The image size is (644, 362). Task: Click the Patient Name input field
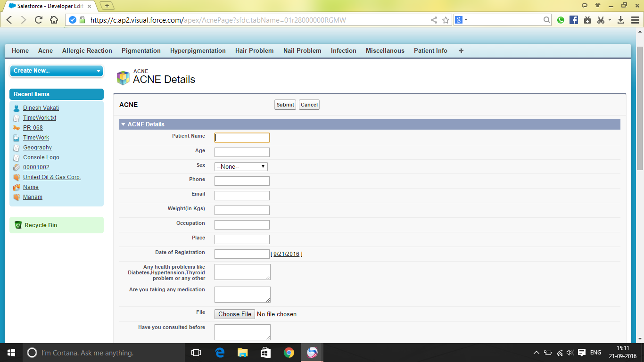(242, 138)
